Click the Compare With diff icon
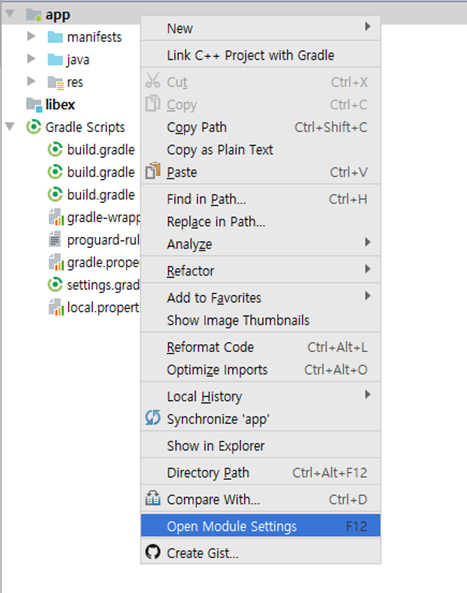 tap(153, 498)
